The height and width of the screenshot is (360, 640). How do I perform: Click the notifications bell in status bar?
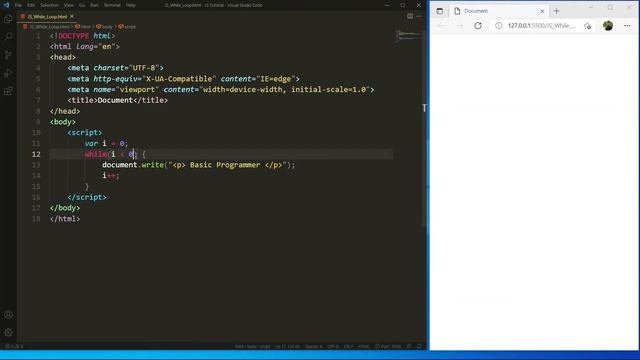click(419, 346)
